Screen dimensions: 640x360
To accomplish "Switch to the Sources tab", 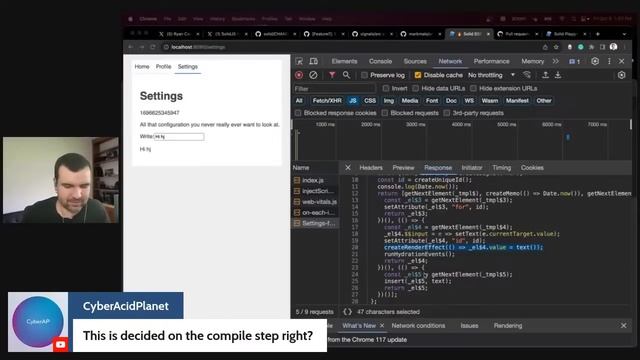I will [415, 61].
